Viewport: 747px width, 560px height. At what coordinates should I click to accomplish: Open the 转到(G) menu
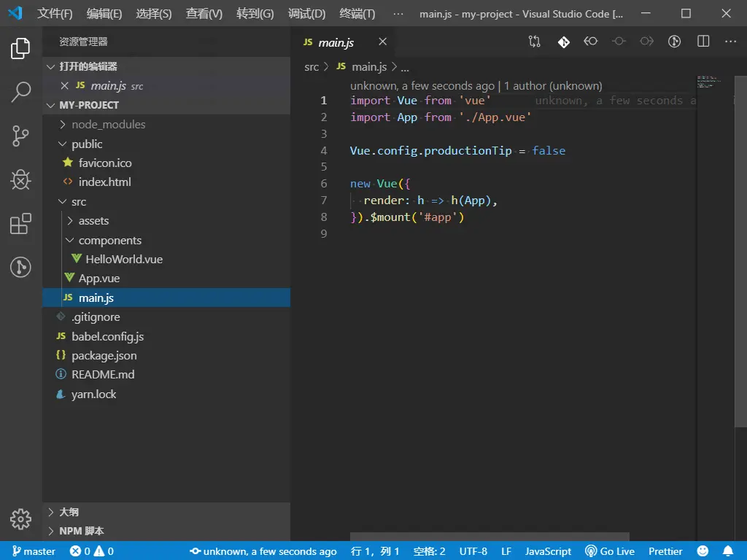point(255,13)
